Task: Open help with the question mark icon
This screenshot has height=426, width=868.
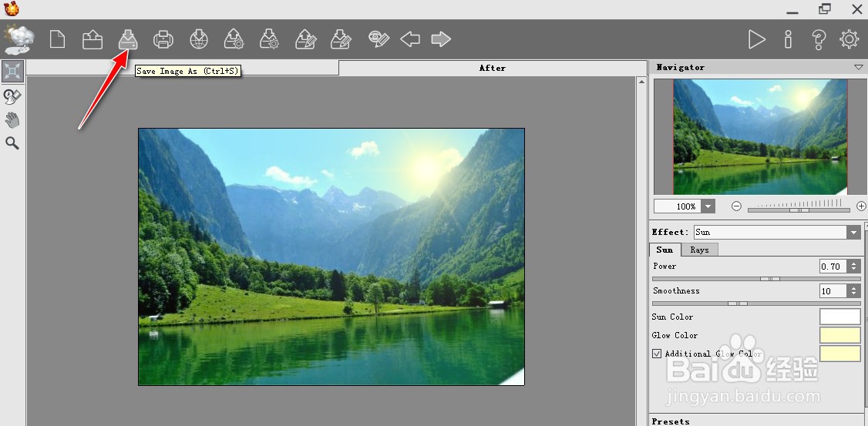Action: [x=819, y=39]
